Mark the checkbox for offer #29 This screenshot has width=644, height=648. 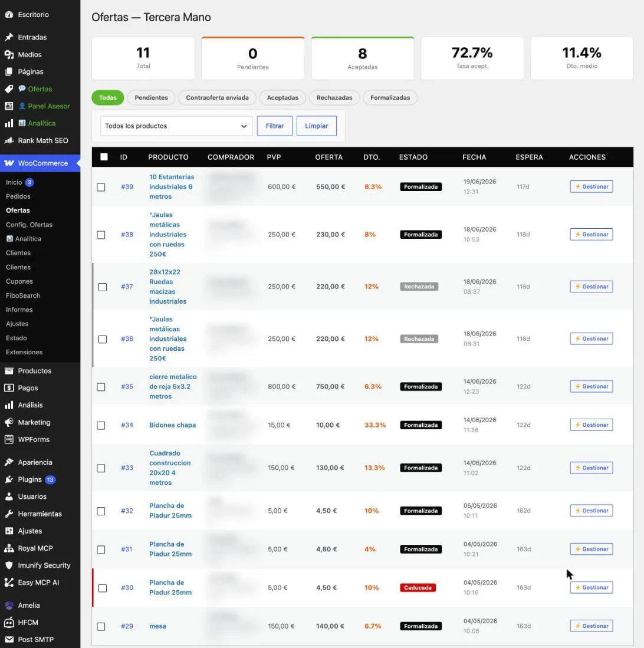[101, 627]
